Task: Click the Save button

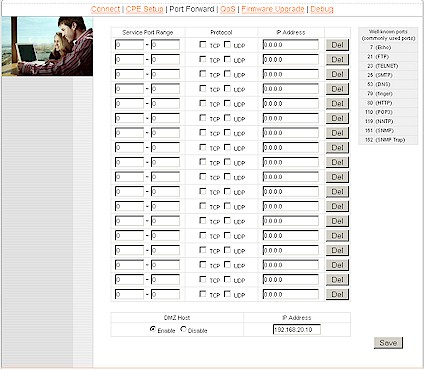Action: pyautogui.click(x=388, y=343)
